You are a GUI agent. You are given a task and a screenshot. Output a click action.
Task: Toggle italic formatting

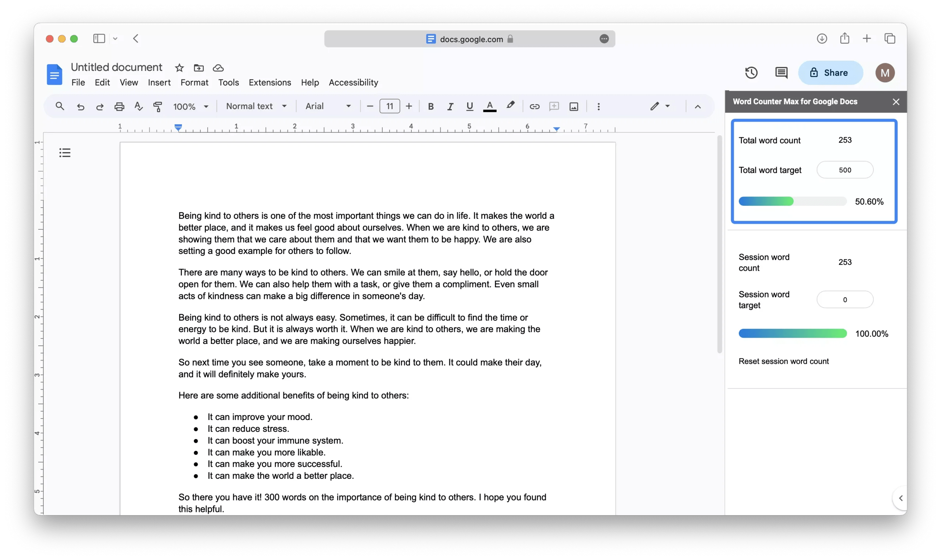coord(450,107)
